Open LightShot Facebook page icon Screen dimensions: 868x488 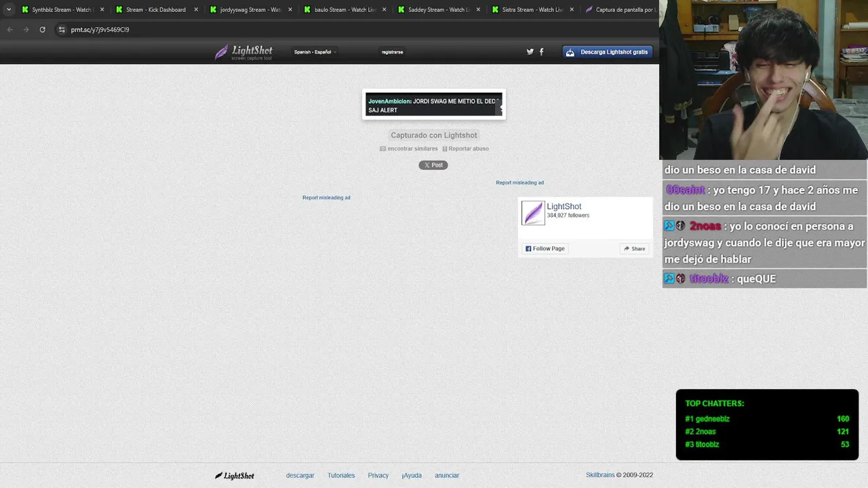tap(541, 52)
